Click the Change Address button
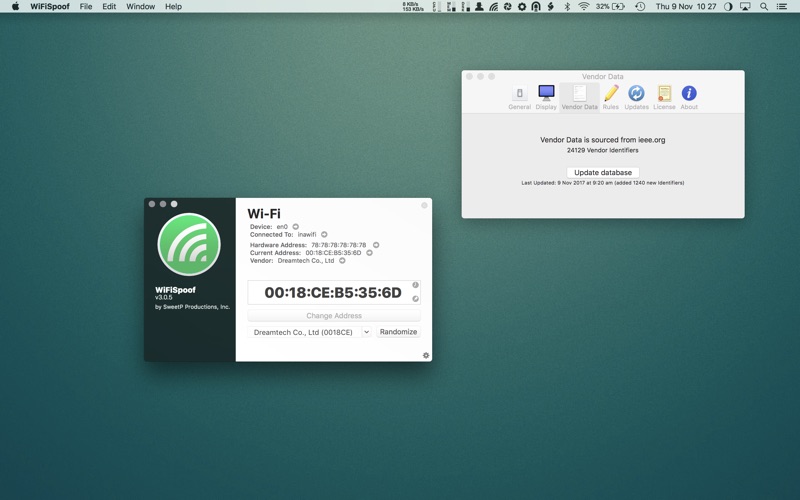The height and width of the screenshot is (500, 800). (334, 315)
